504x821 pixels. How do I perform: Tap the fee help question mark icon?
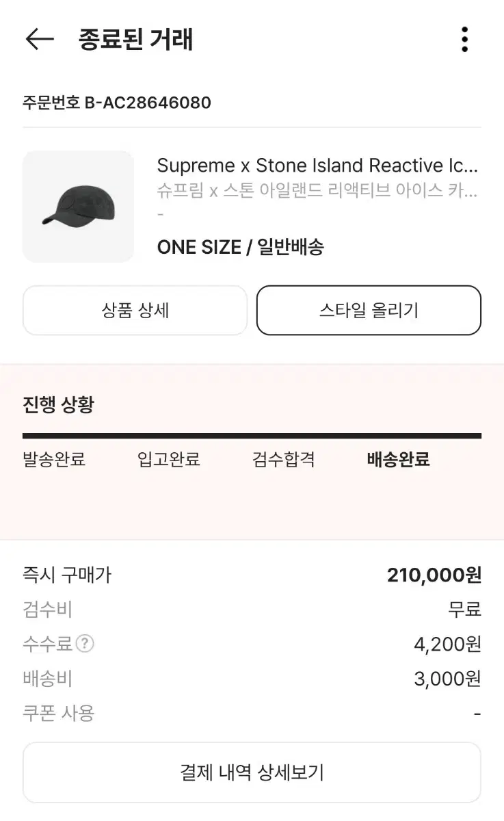click(85, 643)
